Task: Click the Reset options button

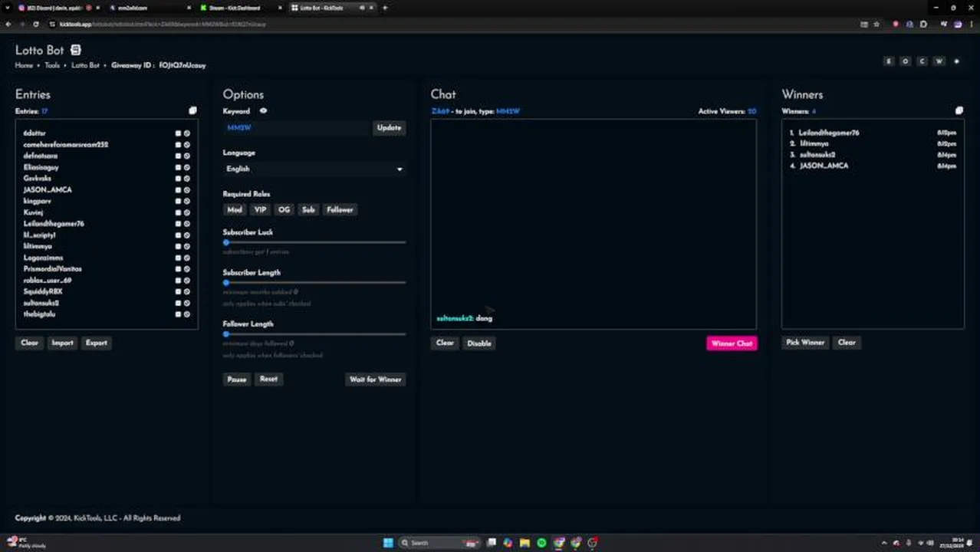Action: pyautogui.click(x=268, y=379)
